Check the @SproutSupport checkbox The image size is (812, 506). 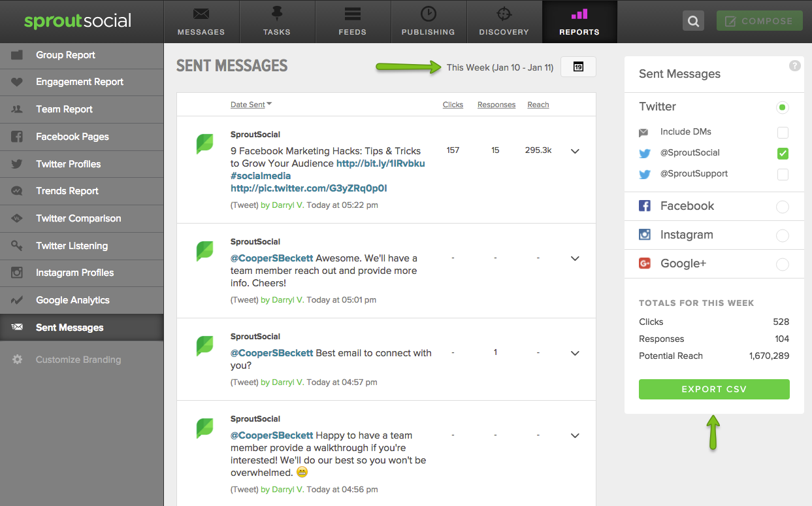click(x=783, y=175)
